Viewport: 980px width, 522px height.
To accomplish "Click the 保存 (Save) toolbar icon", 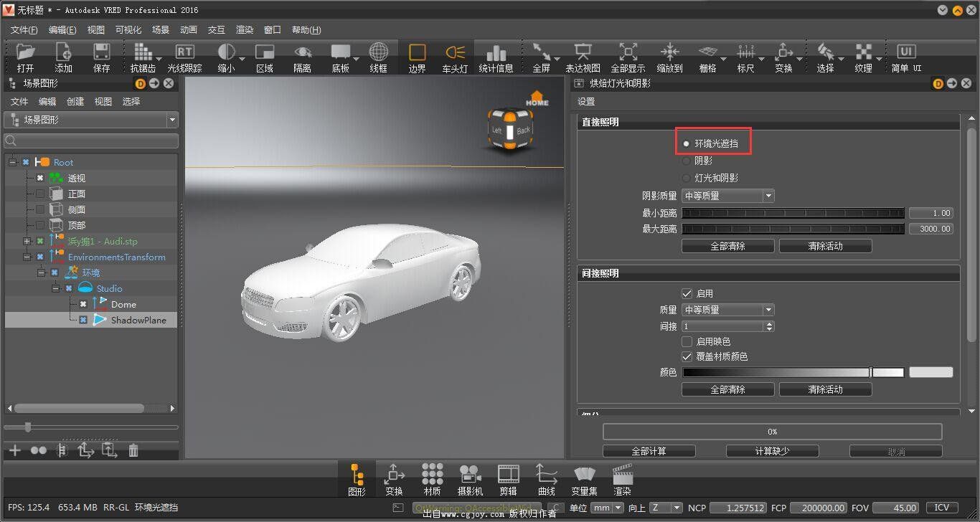I will (101, 52).
